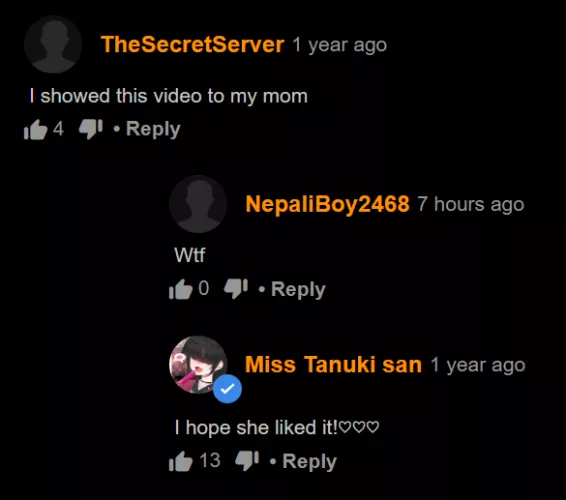Thumbs up NepaliBoy2468's 'Wtf' reply
566x500 pixels.
point(180,289)
